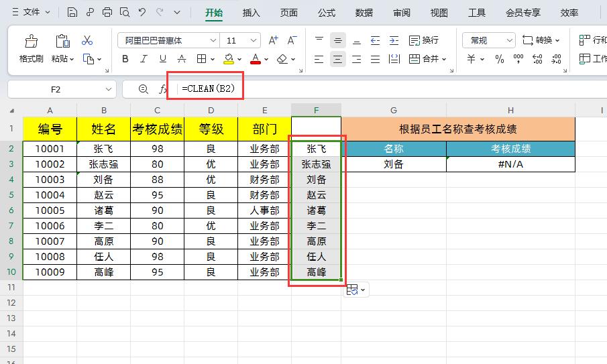The image size is (607, 364).
Task: Toggle vertical middle alignment
Action: click(x=338, y=40)
